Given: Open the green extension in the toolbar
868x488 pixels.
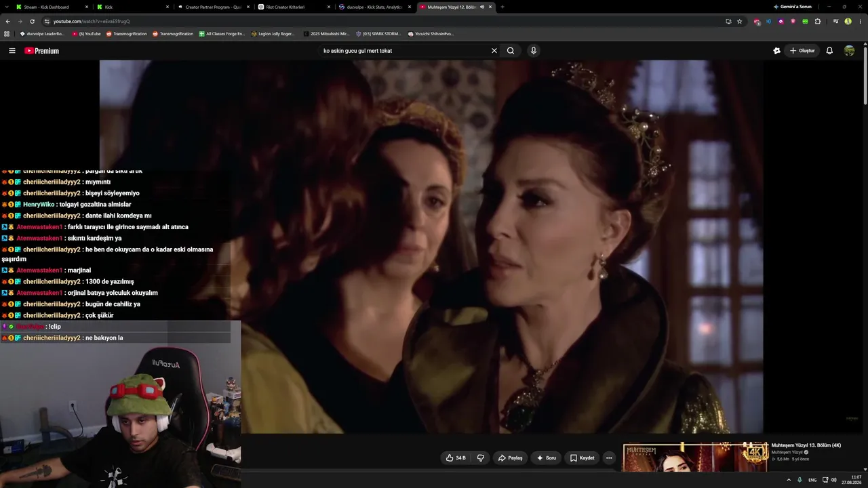Looking at the screenshot, I should [x=805, y=21].
